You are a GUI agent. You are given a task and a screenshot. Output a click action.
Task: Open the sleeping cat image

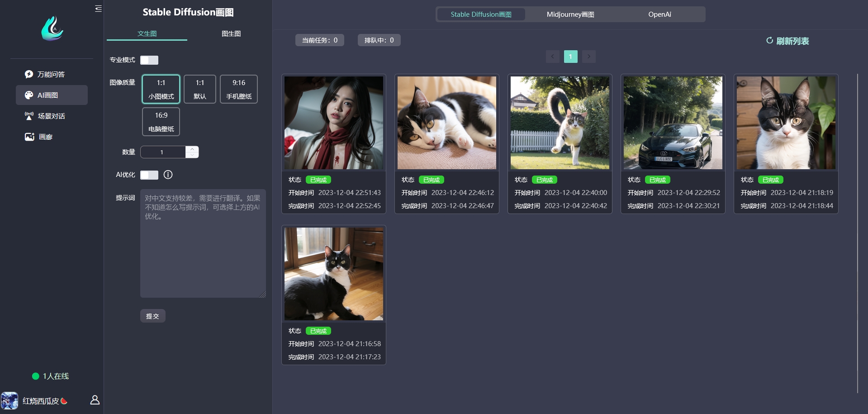click(x=447, y=123)
